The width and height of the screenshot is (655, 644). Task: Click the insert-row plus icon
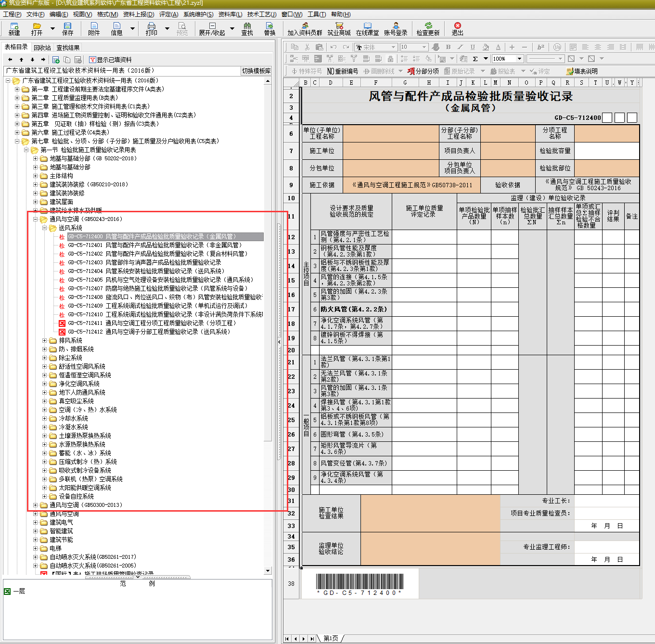[x=512, y=47]
